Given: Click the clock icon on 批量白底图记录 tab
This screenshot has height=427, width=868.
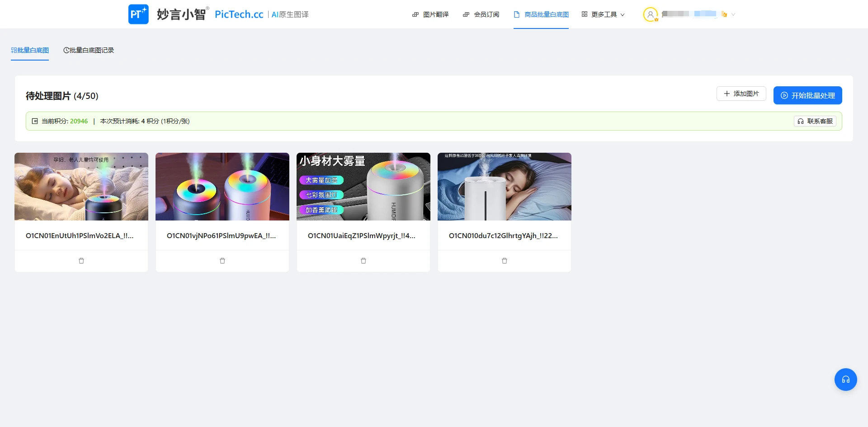Looking at the screenshot, I should click(66, 50).
